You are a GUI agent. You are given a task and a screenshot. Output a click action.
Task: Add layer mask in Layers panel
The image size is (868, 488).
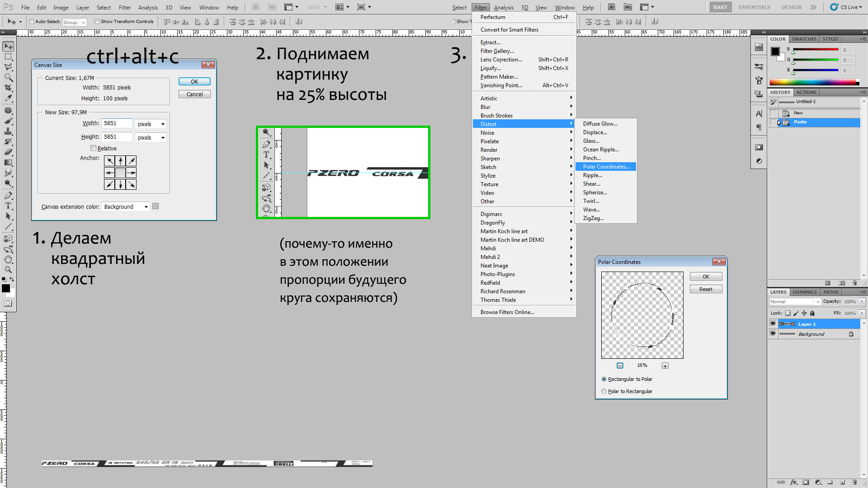click(806, 482)
